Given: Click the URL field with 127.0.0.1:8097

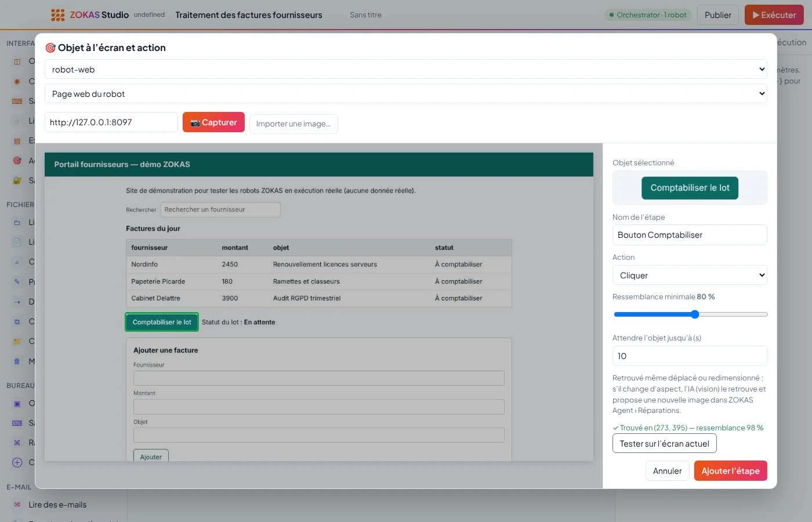Looking at the screenshot, I should click(x=111, y=122).
